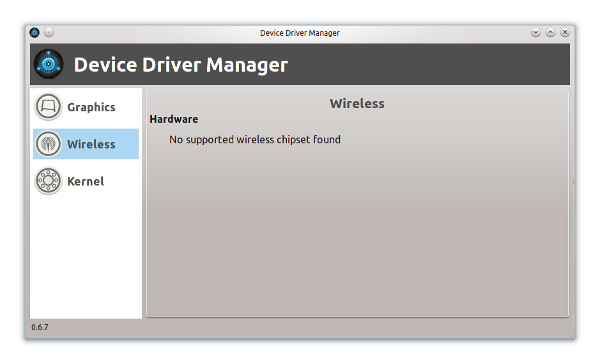
Task: Click the version number 0.6.7
Action: point(40,327)
